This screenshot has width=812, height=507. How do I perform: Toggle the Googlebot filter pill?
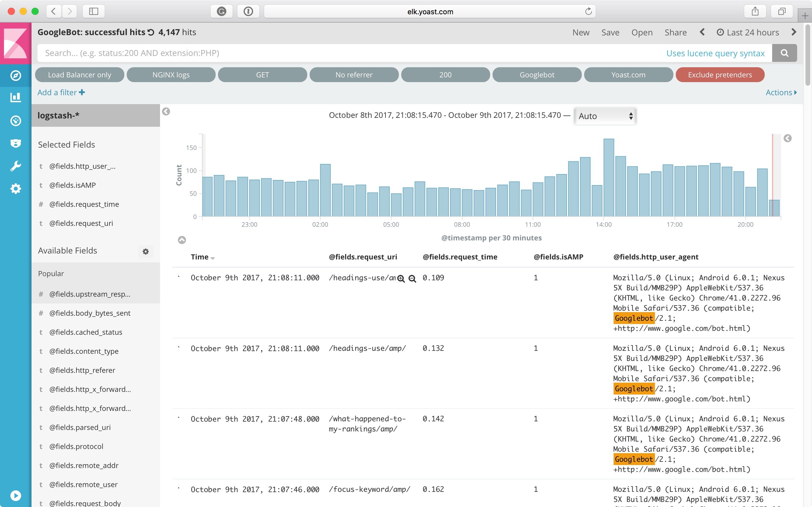coord(537,75)
